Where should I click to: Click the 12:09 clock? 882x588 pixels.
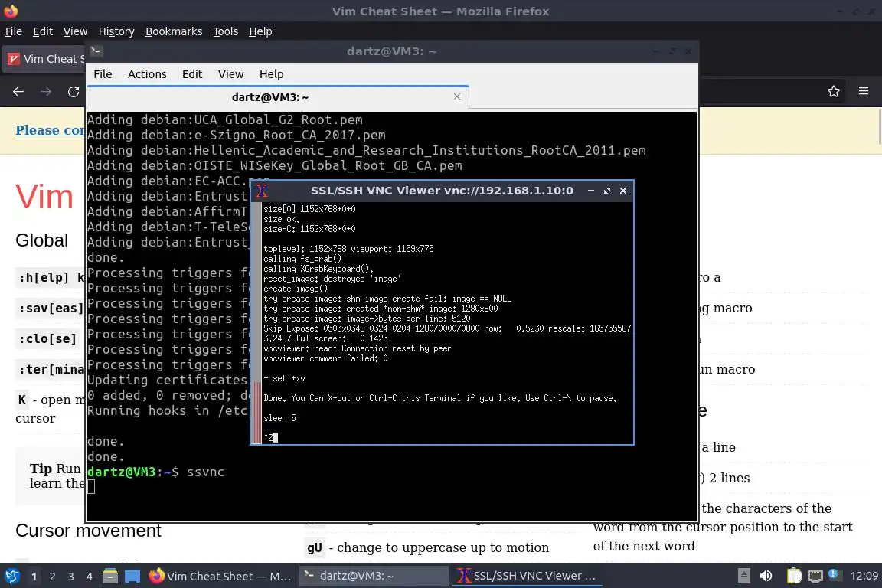pos(864,577)
